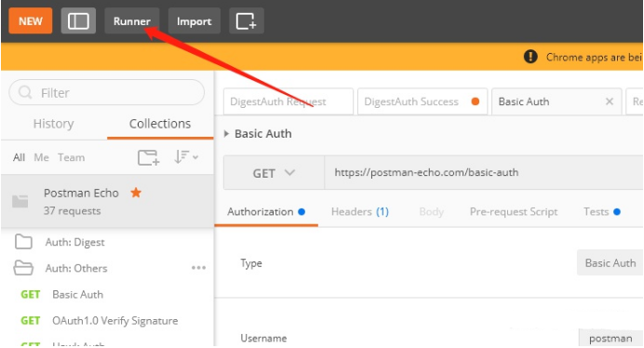644x348 pixels.
Task: Open the Type Basic Auth dropdown
Action: pos(610,262)
